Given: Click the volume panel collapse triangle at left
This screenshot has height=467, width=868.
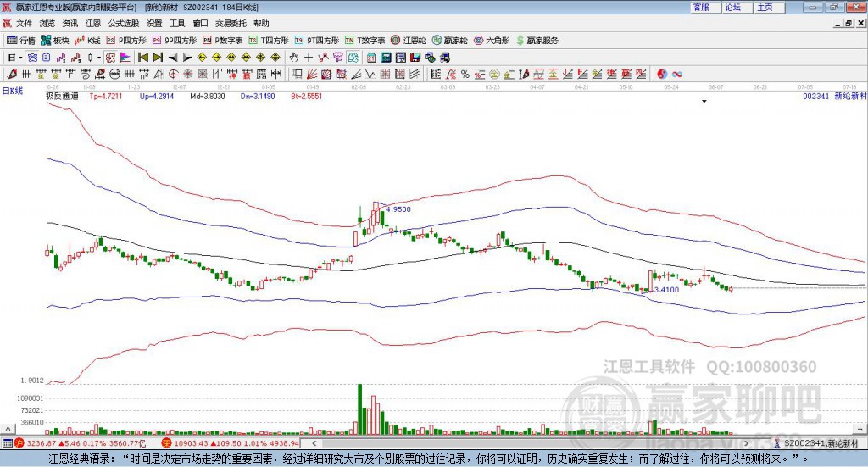Looking at the screenshot, I should (x=8, y=429).
